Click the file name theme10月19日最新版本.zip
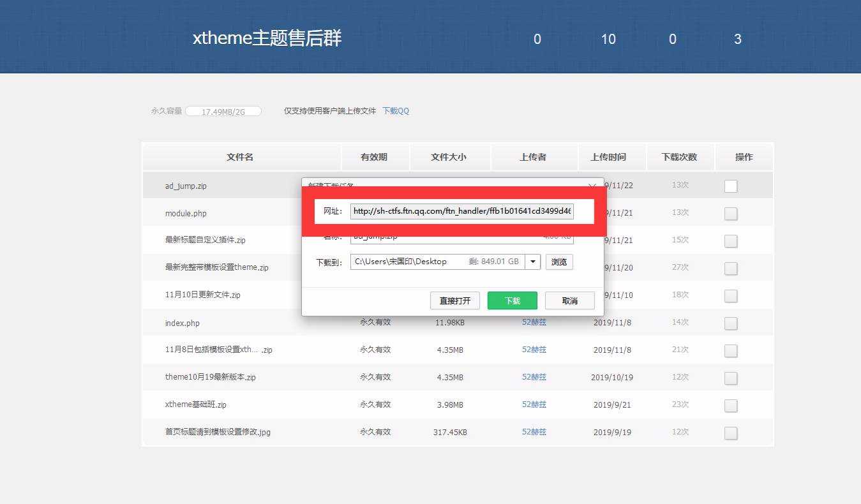 (x=211, y=377)
